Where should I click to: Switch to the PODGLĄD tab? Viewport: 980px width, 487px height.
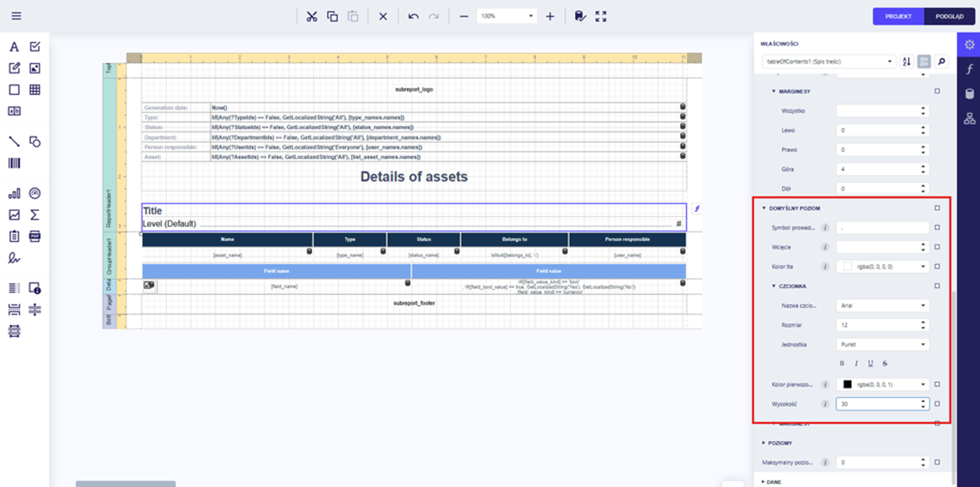point(949,17)
